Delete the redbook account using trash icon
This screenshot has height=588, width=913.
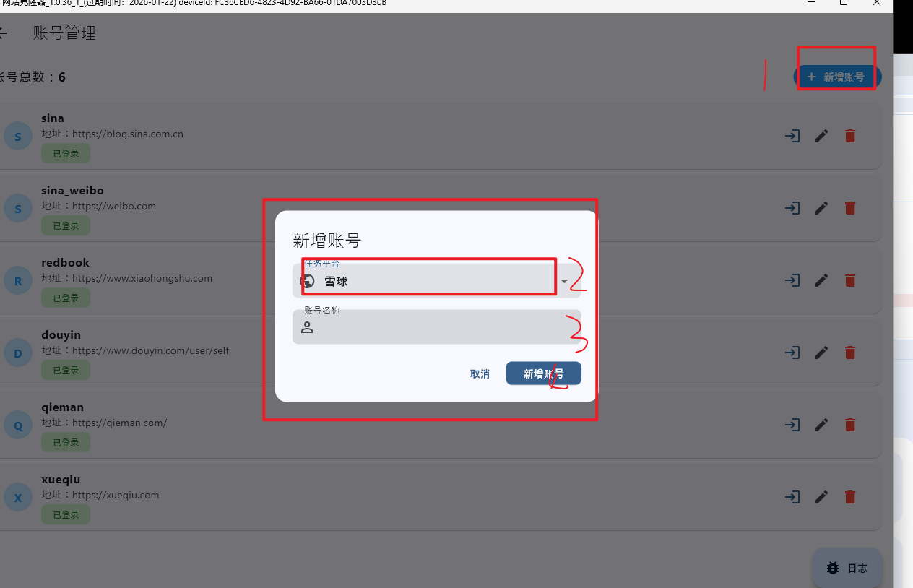pos(850,280)
